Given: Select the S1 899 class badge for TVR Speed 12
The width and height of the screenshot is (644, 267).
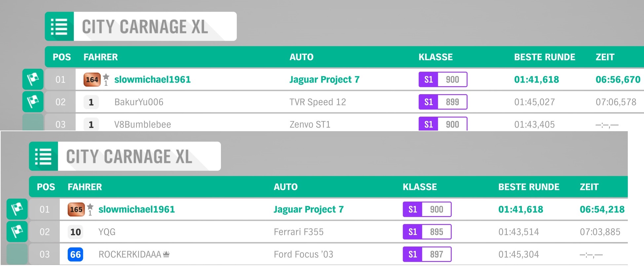Looking at the screenshot, I should pyautogui.click(x=443, y=102).
